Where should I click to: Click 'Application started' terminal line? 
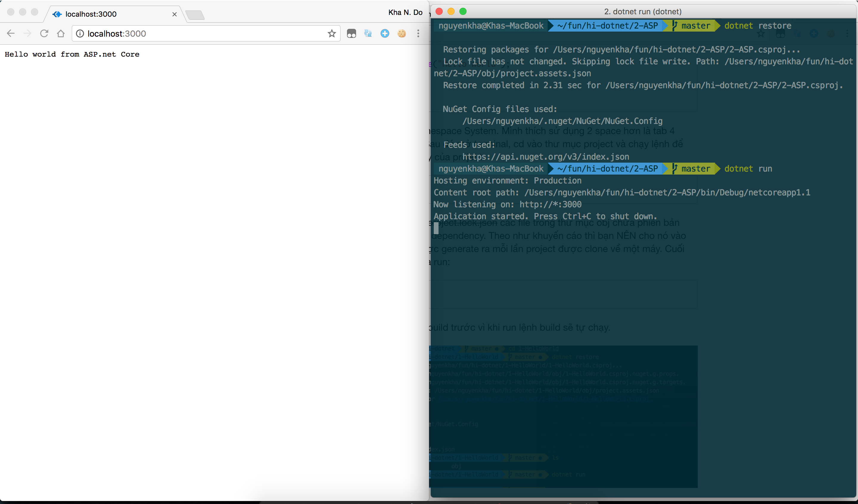click(x=545, y=216)
